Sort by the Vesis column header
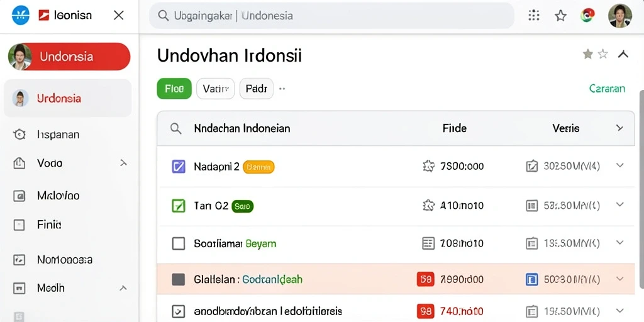This screenshot has height=322, width=644. 566,128
